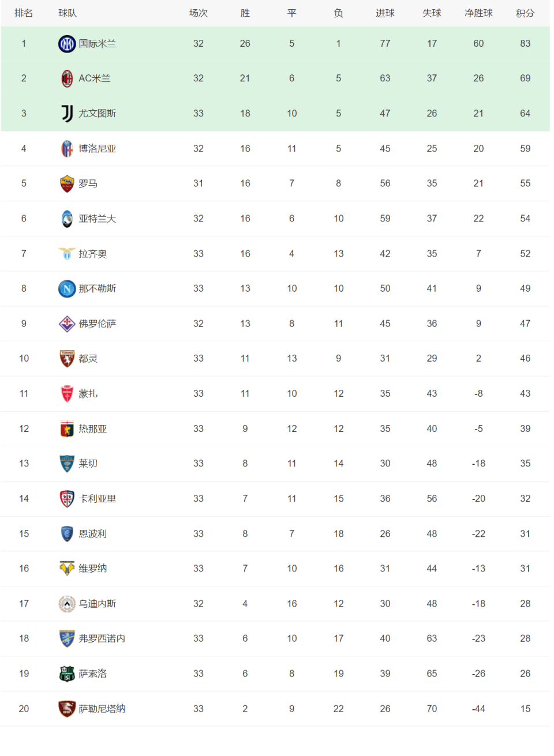
Task: Select the 进球 column header
Action: click(x=385, y=13)
